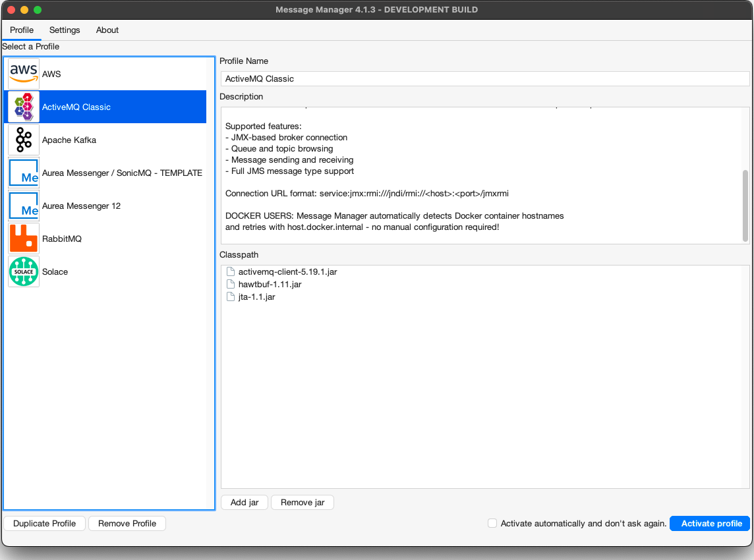Click Remove Profile
This screenshot has width=754, height=560.
[127, 523]
